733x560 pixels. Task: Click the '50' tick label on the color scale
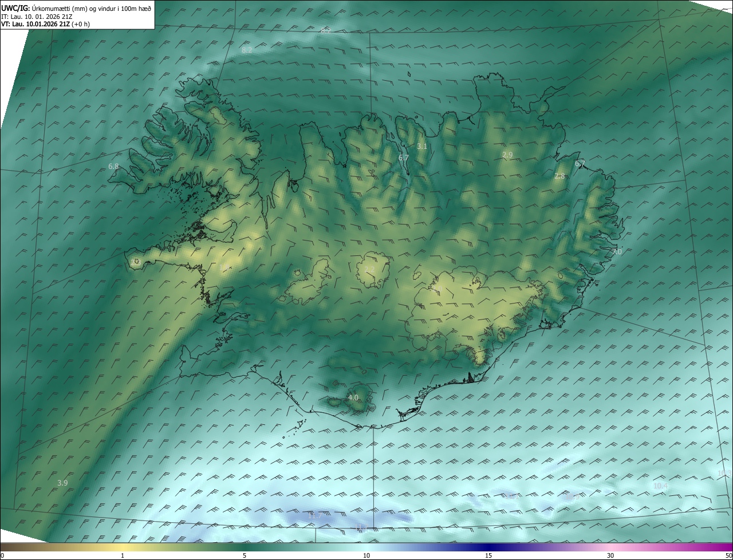click(728, 556)
